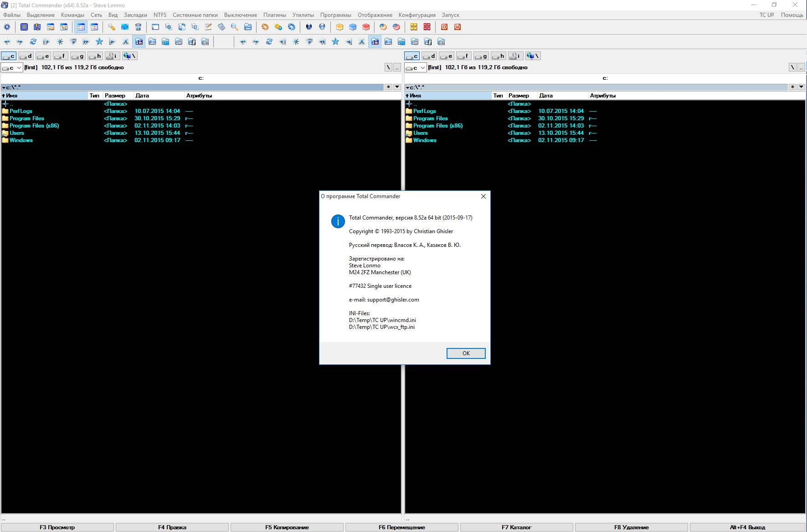
Task: Open the notepad with pencil tool
Action: pyautogui.click(x=208, y=27)
